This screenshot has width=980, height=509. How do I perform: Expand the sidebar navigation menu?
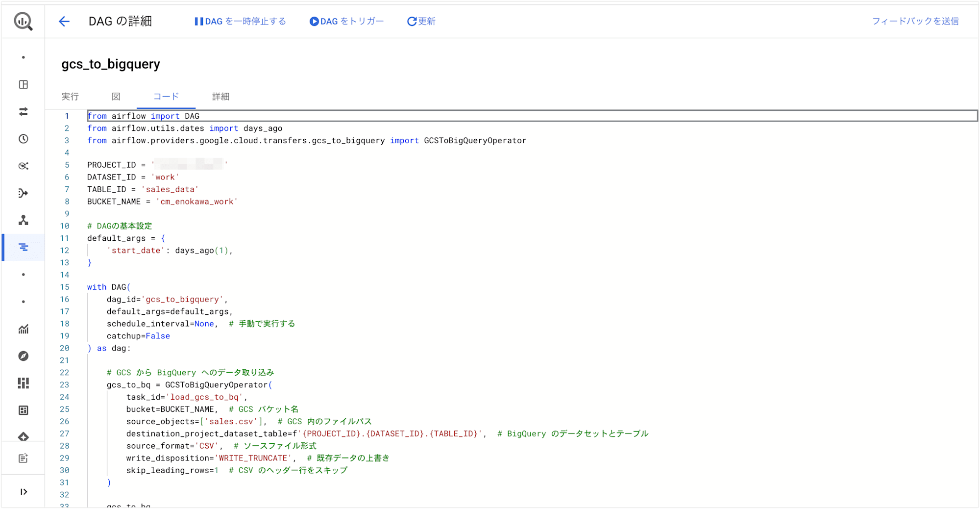click(23, 492)
